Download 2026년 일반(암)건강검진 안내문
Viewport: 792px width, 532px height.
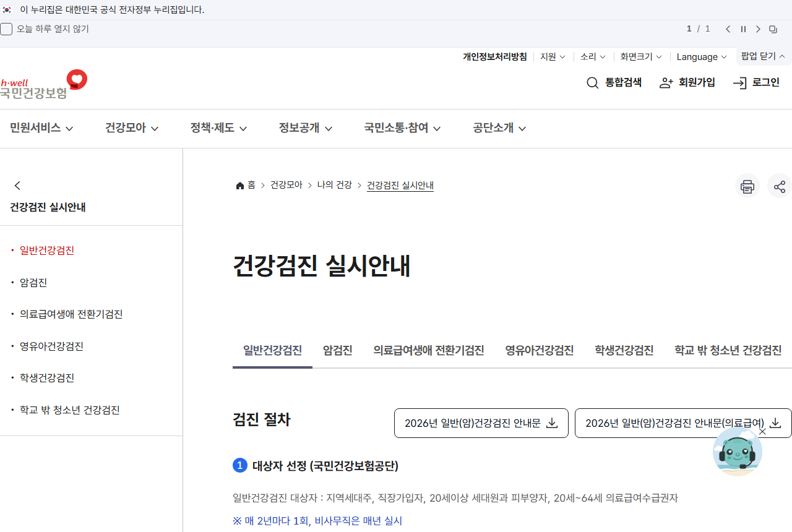481,423
